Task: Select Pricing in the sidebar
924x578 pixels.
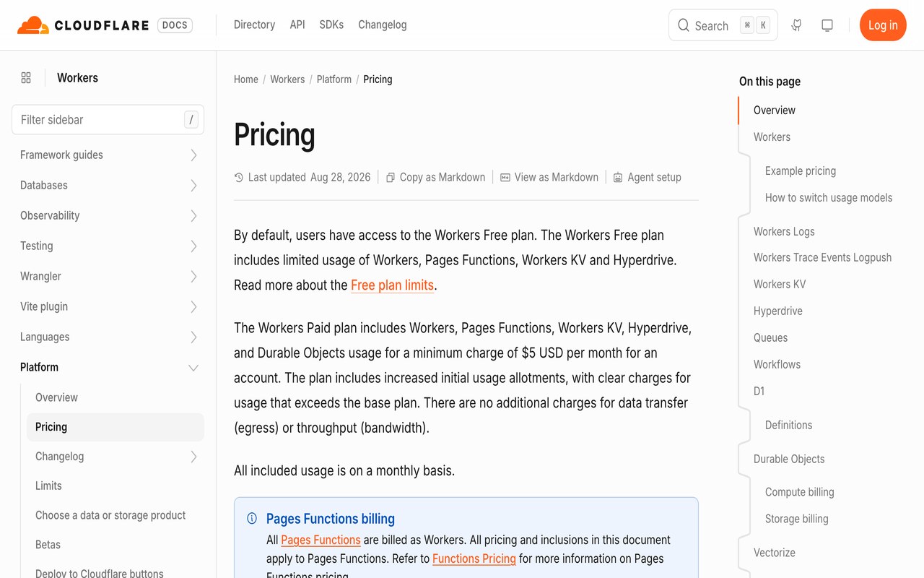Action: [115, 427]
